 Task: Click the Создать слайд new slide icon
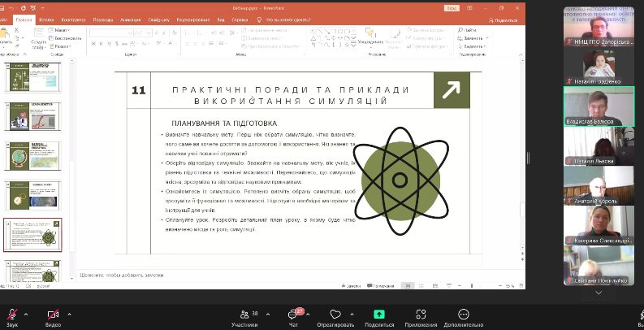tap(38, 37)
